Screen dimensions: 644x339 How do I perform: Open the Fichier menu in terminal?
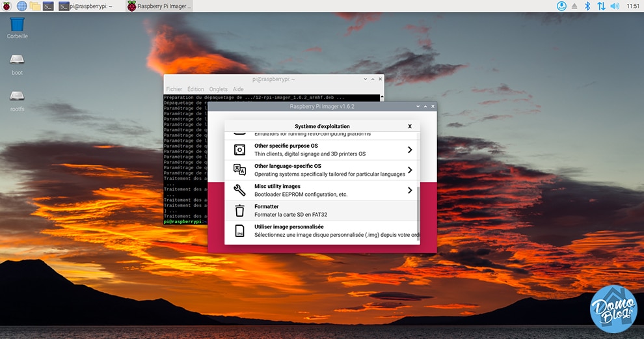pyautogui.click(x=174, y=89)
